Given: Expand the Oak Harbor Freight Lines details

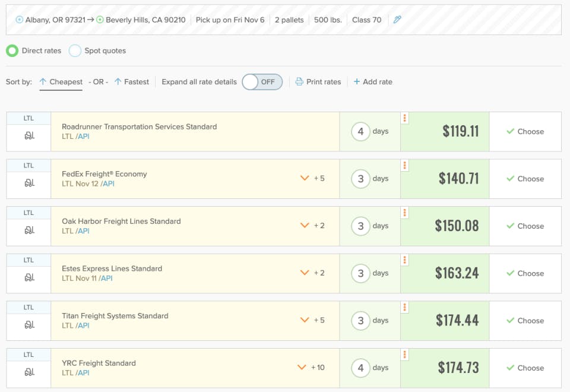Looking at the screenshot, I should [x=304, y=225].
